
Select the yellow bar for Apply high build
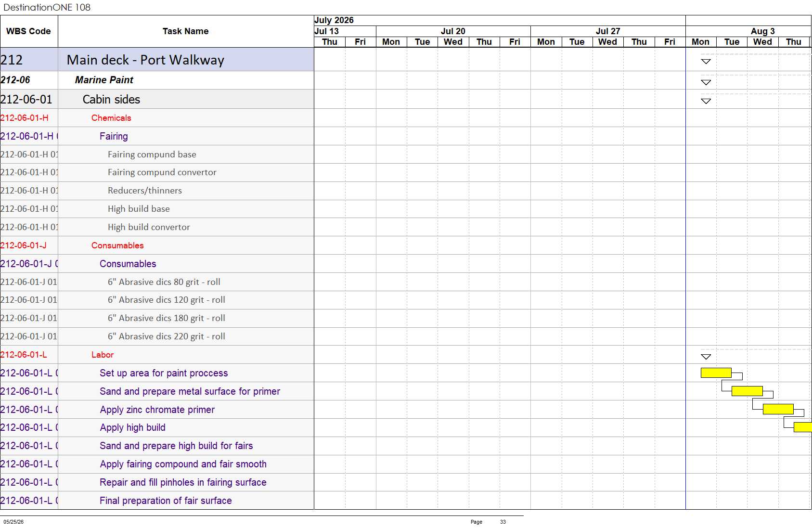(x=802, y=427)
